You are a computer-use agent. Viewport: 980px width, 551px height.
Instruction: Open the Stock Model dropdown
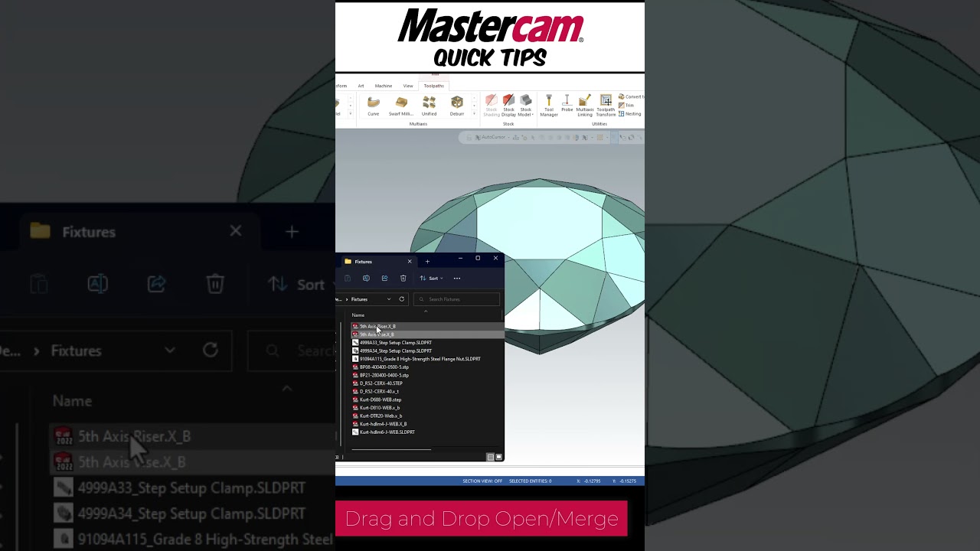[525, 106]
